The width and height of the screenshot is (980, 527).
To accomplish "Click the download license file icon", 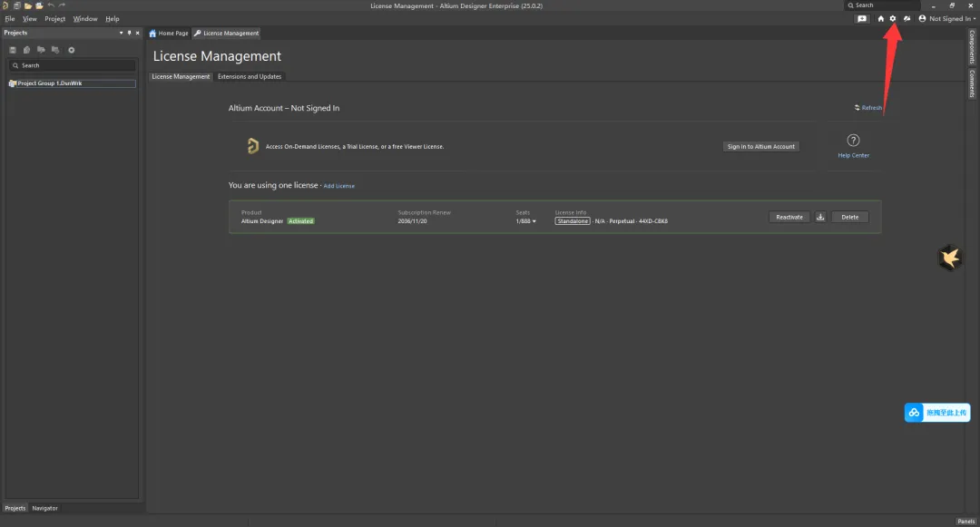I will [820, 218].
